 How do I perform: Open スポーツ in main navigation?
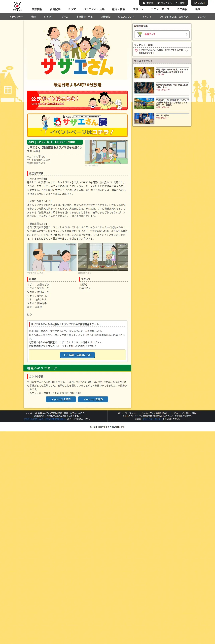138,9
